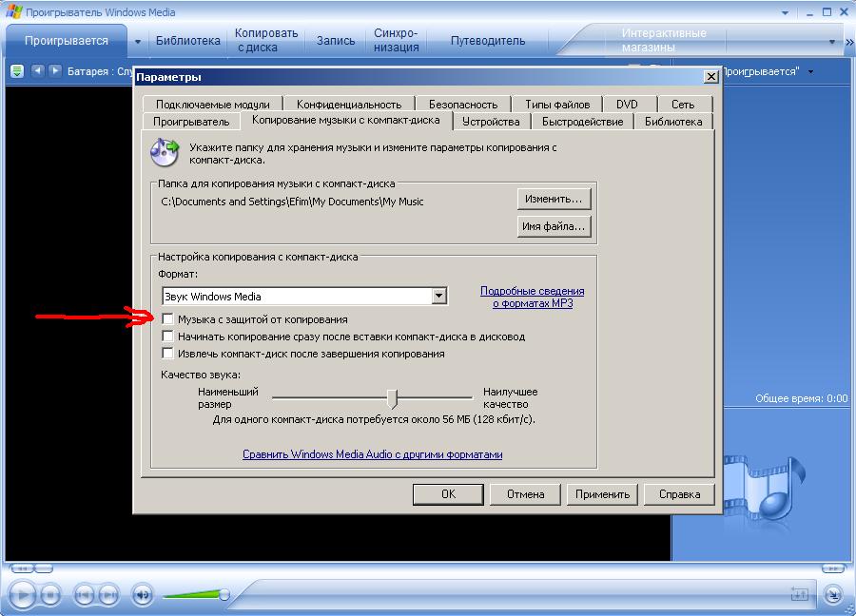Tick 'Извлечь компакт-диск после завершения копирования'
The width and height of the screenshot is (856, 616).
[x=168, y=354]
